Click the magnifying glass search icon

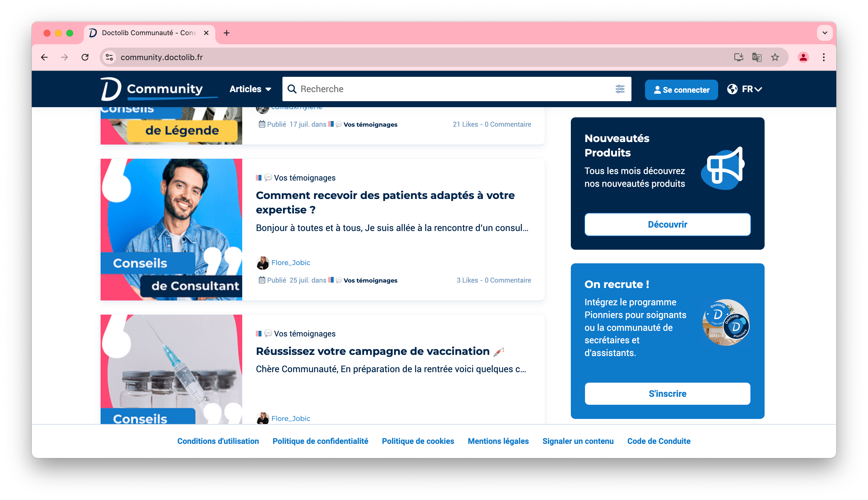(x=292, y=89)
